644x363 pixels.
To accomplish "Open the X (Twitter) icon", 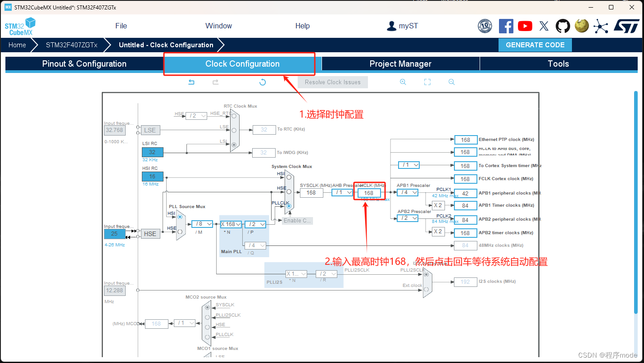I will click(x=544, y=26).
